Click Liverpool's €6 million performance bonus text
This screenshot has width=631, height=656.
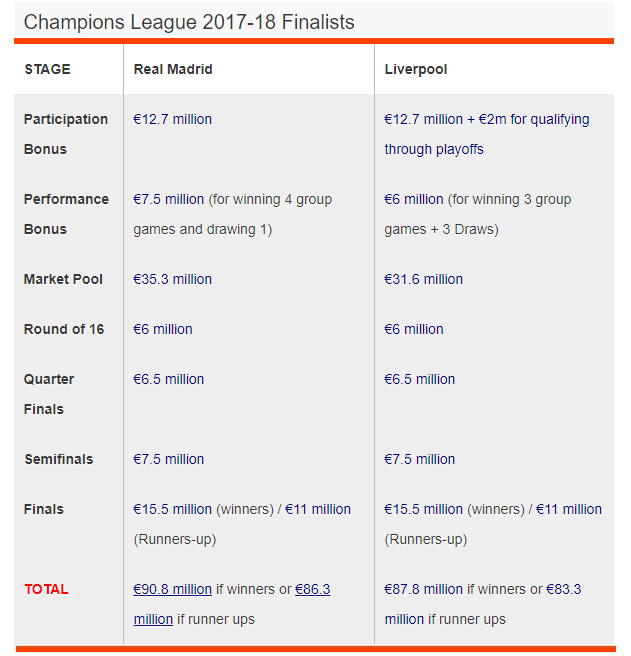pyautogui.click(x=413, y=199)
